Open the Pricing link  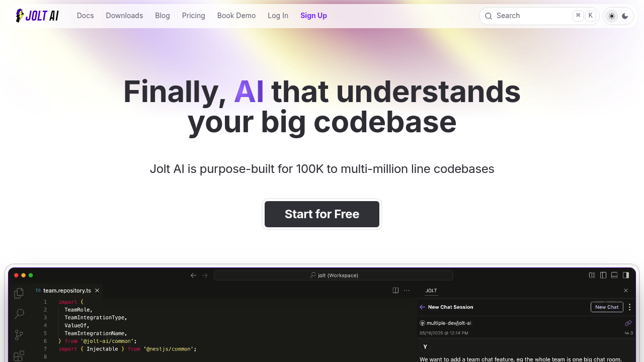pos(193,16)
